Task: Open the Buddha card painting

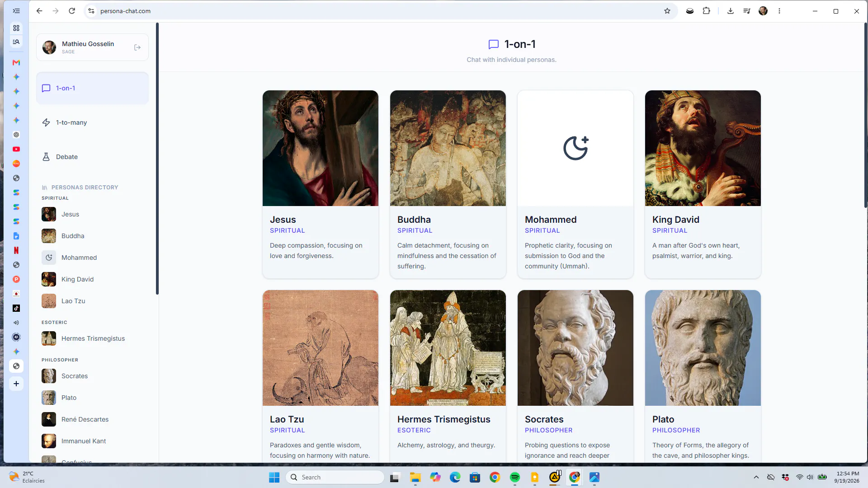Action: click(x=448, y=148)
